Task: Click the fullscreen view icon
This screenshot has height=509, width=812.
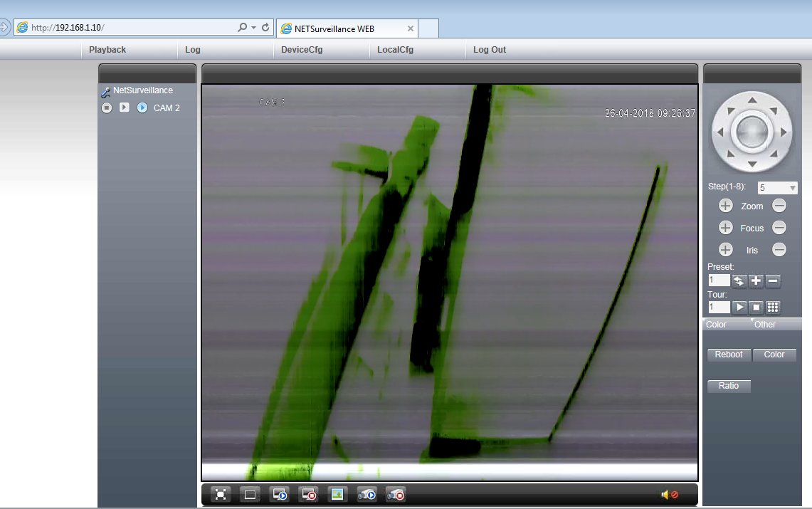Action: coord(221,494)
